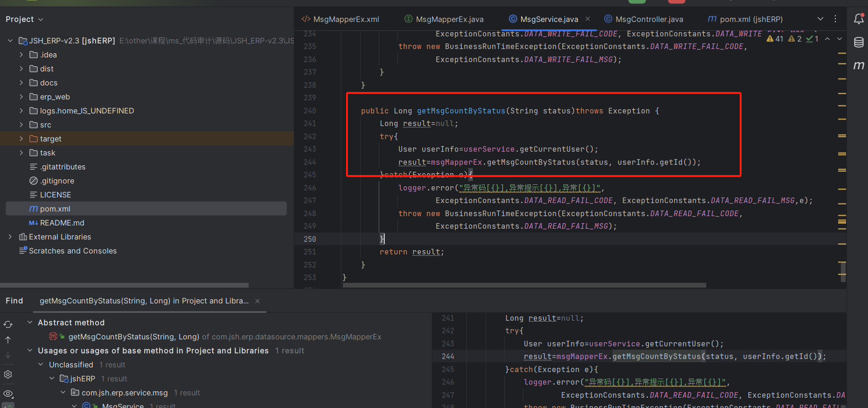Click project panel horizontal scrollbar
Viewport: 868px width, 408px height.
point(124,285)
